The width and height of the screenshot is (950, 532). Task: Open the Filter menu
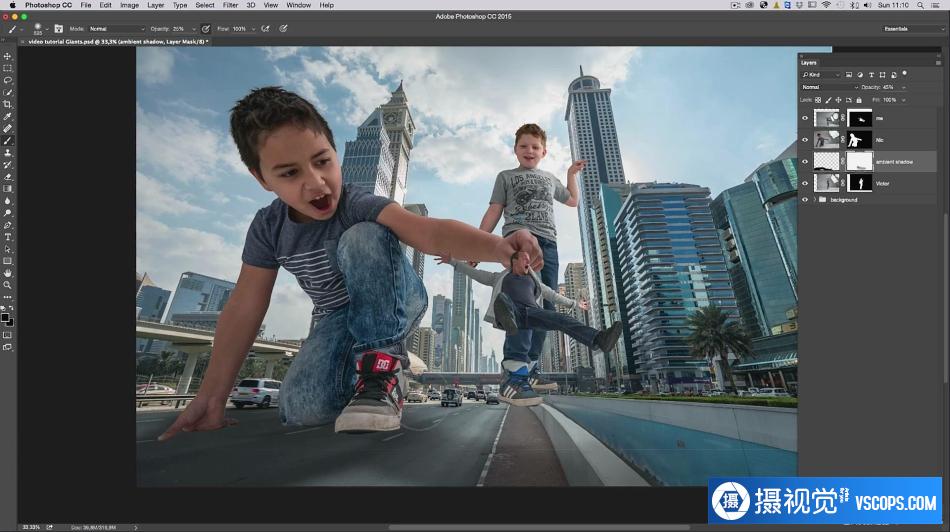pos(230,5)
